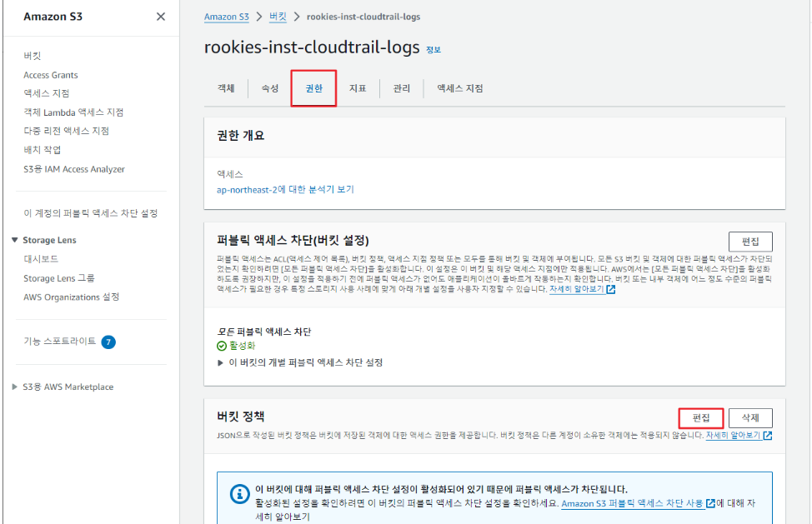Image resolution: width=812 pixels, height=524 pixels.
Task: Open 자세히 알아보기 link in 퍼블릭 액세스 차단
Action: [576, 289]
